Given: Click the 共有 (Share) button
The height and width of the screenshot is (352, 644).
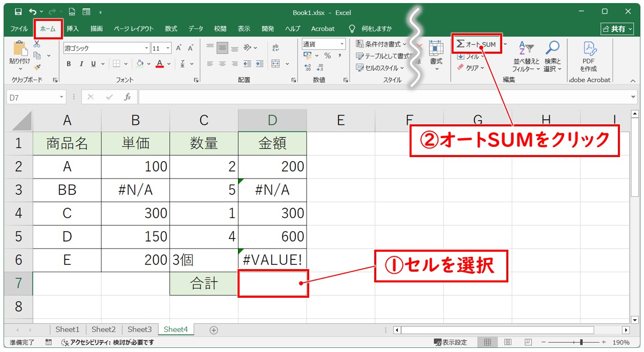Looking at the screenshot, I should pyautogui.click(x=617, y=29).
